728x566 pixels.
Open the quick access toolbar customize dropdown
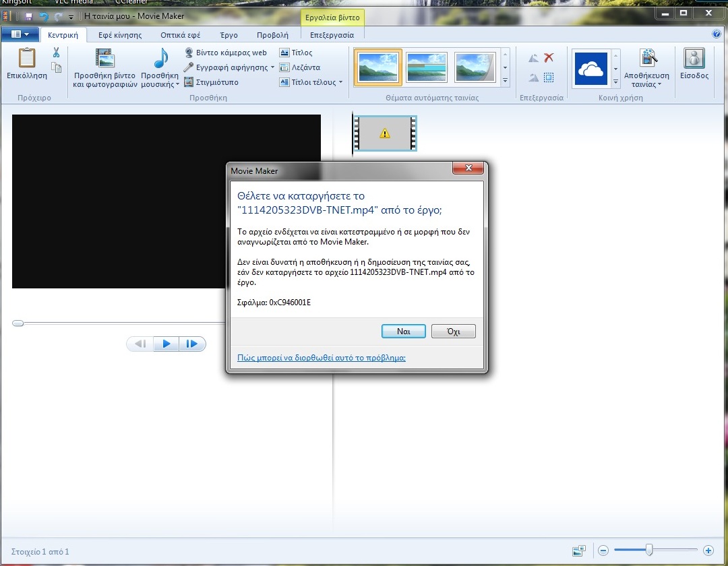(71, 17)
